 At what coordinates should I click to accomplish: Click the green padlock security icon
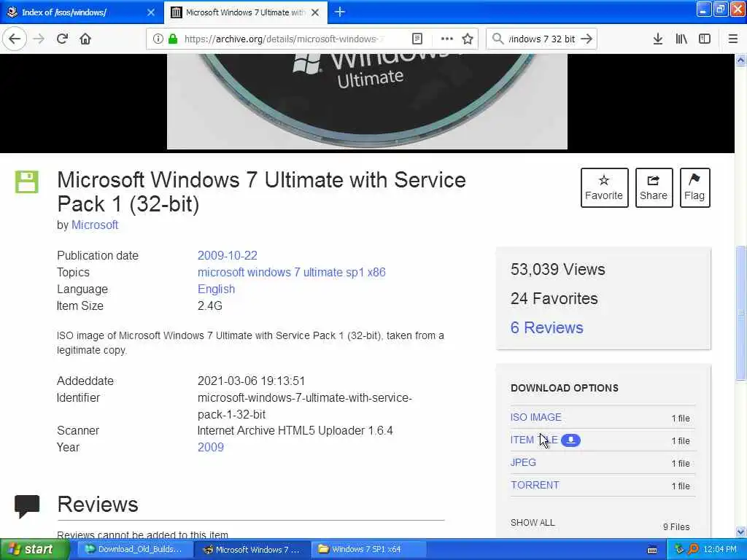tap(173, 39)
